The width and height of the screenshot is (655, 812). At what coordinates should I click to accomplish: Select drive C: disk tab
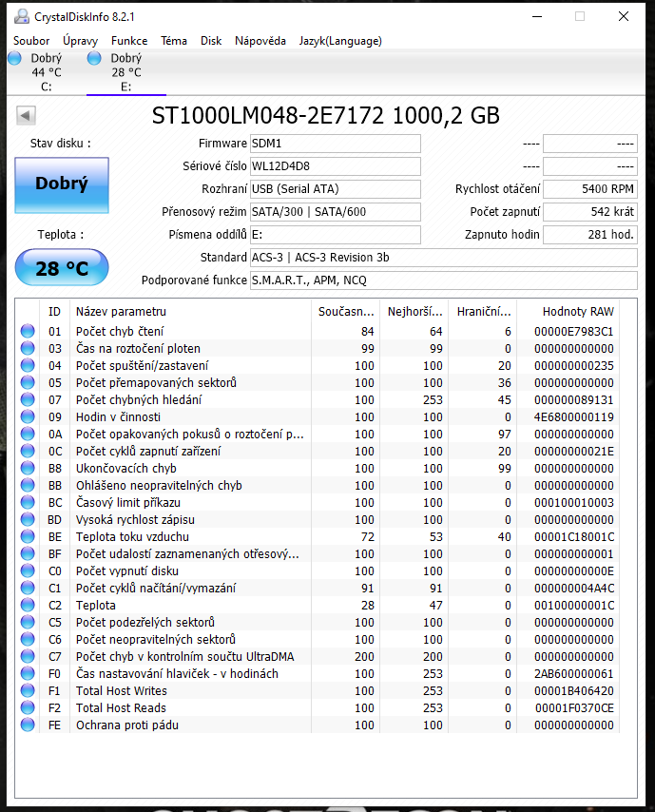pos(47,72)
